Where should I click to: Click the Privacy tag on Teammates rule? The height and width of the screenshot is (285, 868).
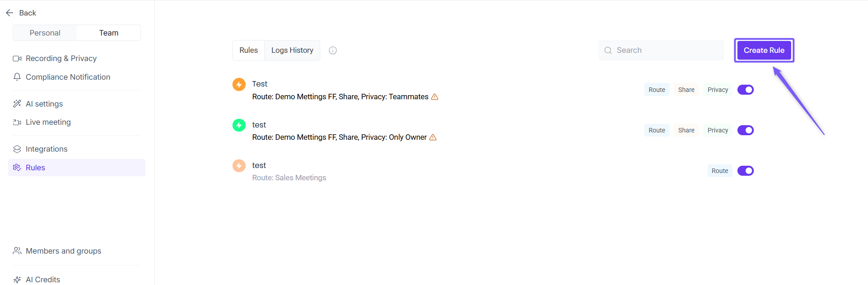coord(717,90)
